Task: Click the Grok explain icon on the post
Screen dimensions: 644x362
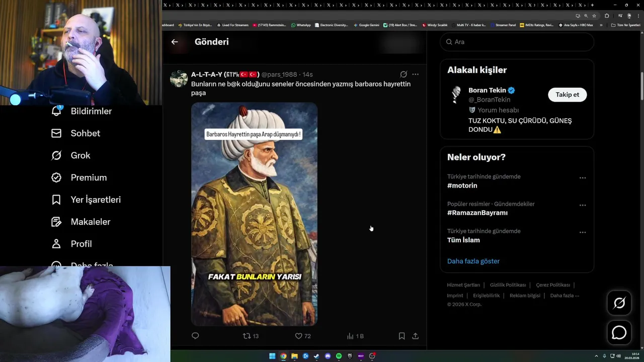Action: 404,74
